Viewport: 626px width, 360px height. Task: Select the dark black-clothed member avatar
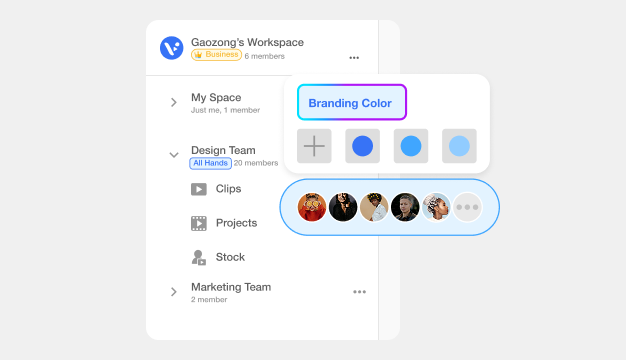343,207
